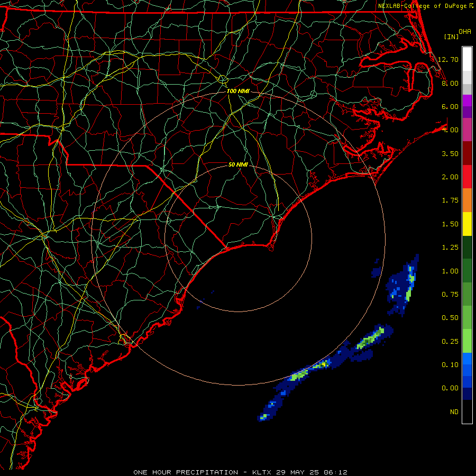Screen dimensions: 476x476
Task: Click the pink 4.00 legend swatch
Action: (467, 130)
